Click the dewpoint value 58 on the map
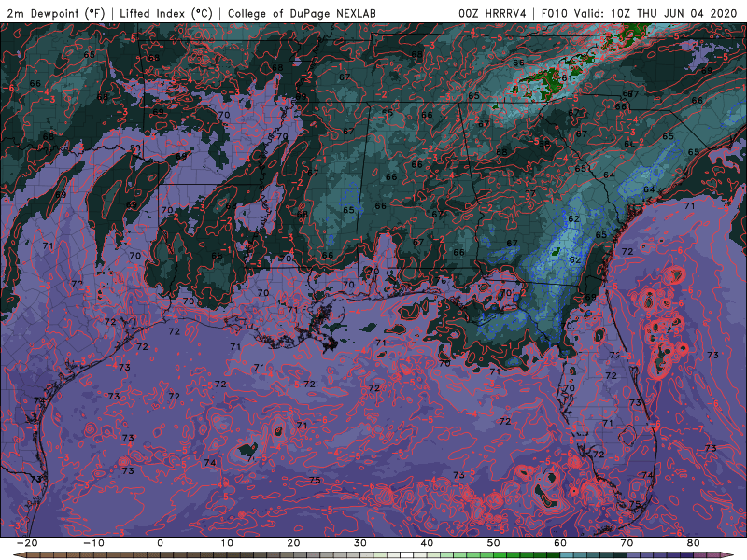This screenshot has height=560, width=747. coord(544,144)
